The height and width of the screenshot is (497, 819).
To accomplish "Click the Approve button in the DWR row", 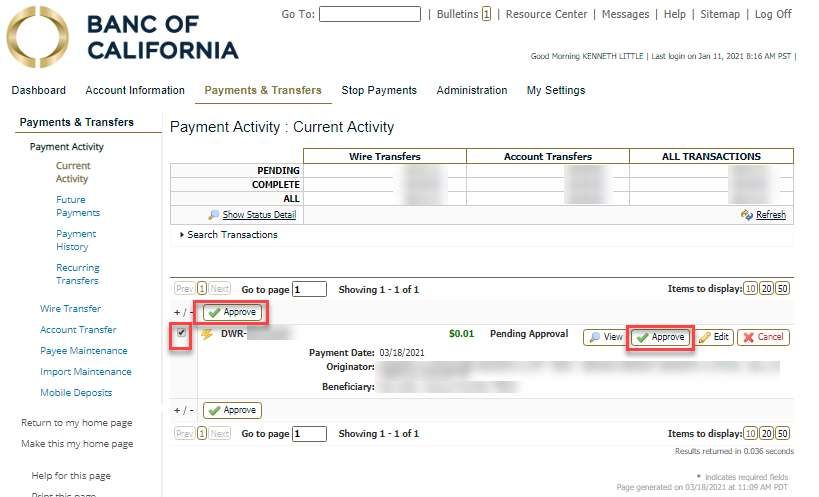I will point(660,337).
